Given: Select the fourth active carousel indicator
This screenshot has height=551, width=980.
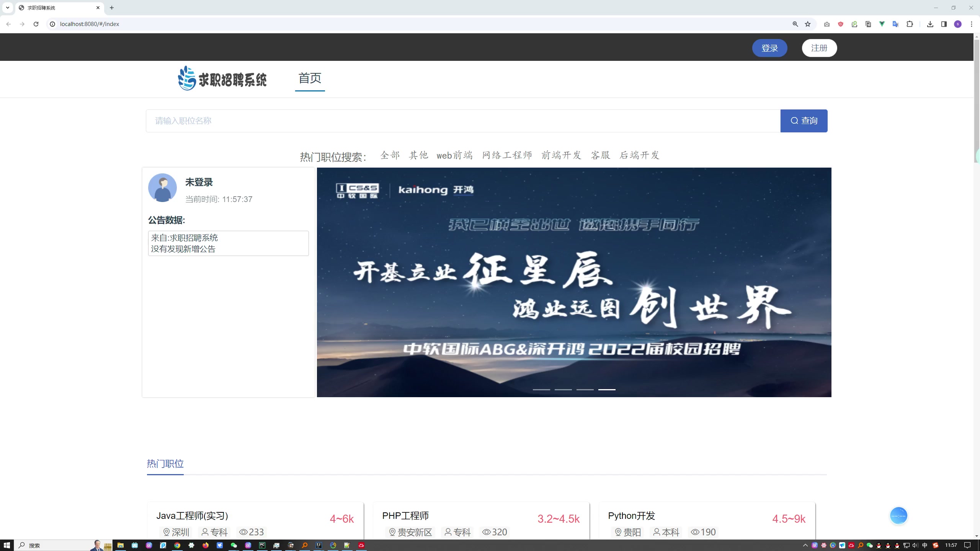Looking at the screenshot, I should click(x=607, y=390).
